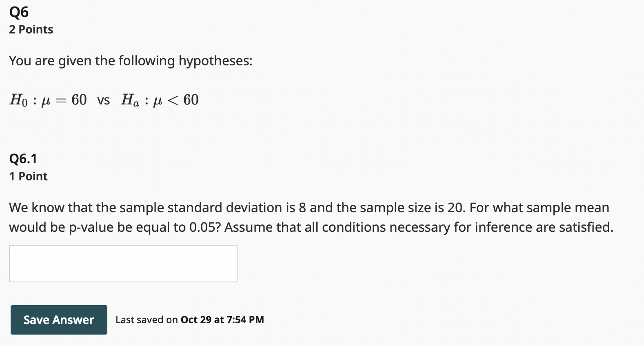Screen dimensions: 644x346
Task: Click the Q6.1 subquestion heading
Action: [23, 158]
